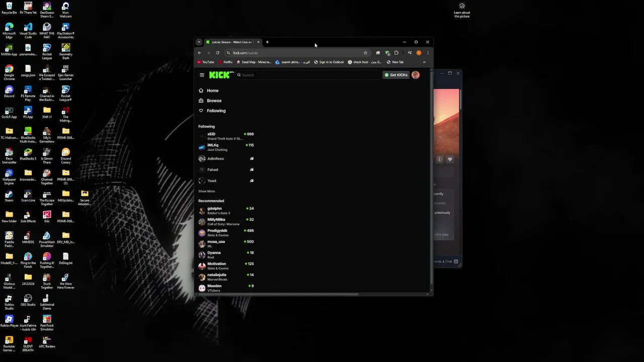Expand Following list with Show More

point(206,192)
